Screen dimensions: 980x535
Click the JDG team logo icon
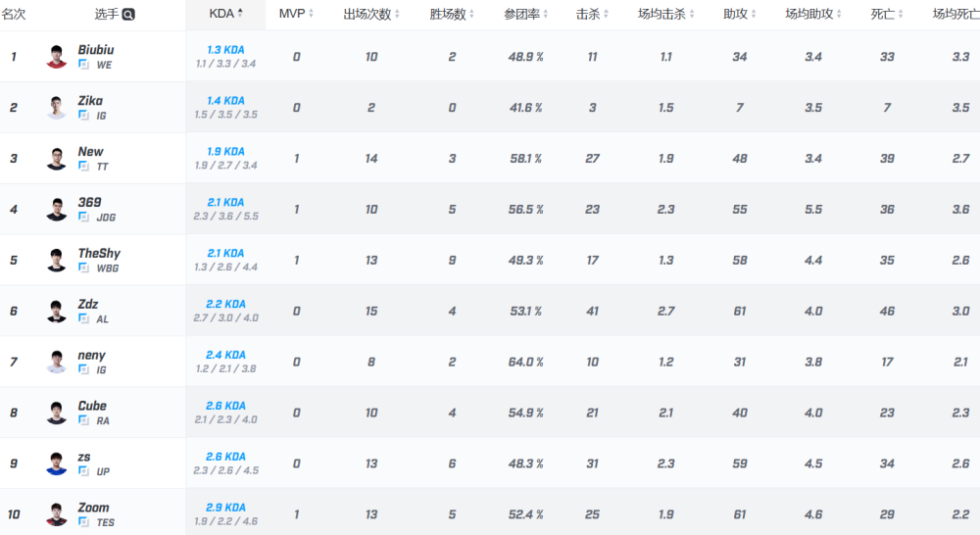coord(83,217)
